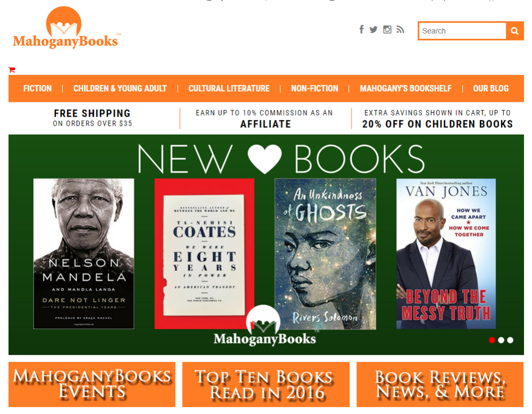Open the Non-Fiction menu
Screen dimensions: 532x414
coord(314,88)
